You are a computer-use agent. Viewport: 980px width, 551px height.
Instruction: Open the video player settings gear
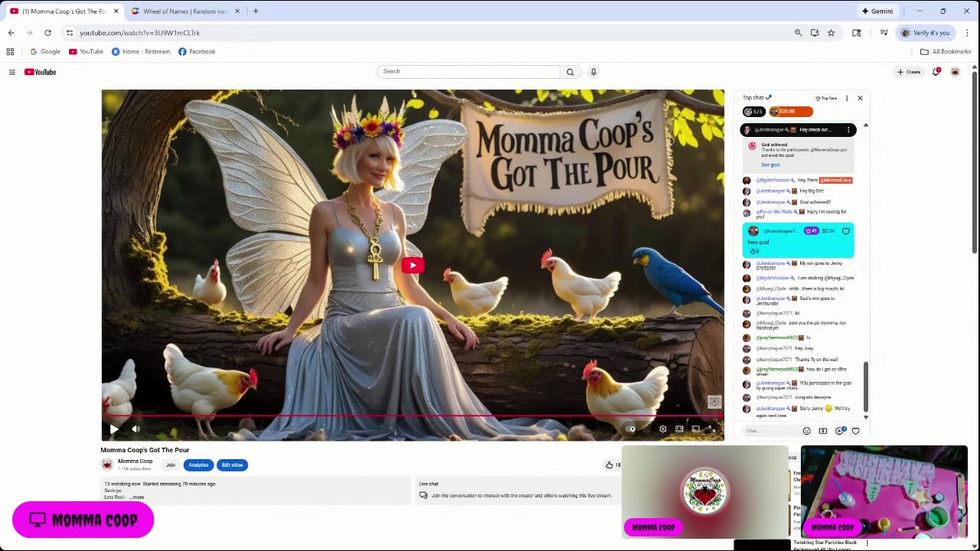(663, 429)
